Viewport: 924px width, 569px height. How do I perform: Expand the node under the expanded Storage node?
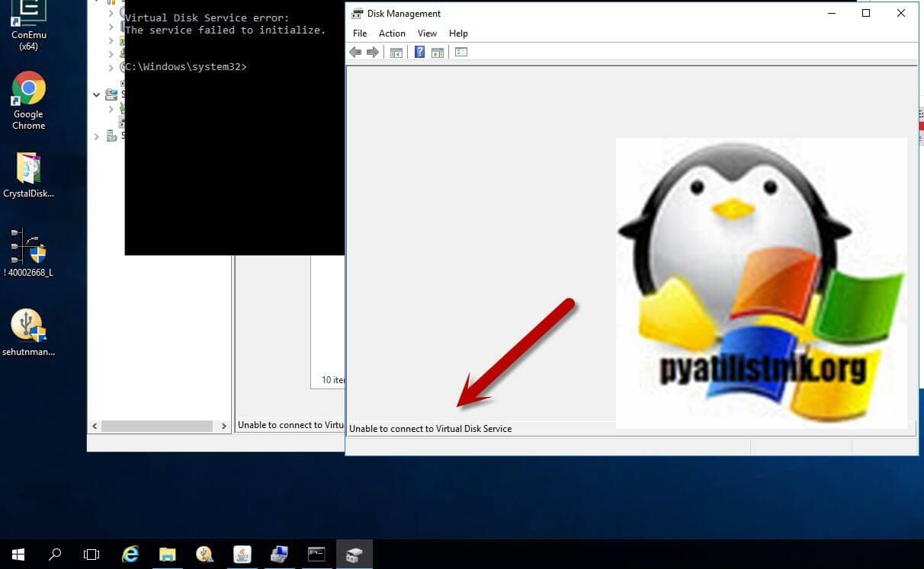[x=111, y=109]
